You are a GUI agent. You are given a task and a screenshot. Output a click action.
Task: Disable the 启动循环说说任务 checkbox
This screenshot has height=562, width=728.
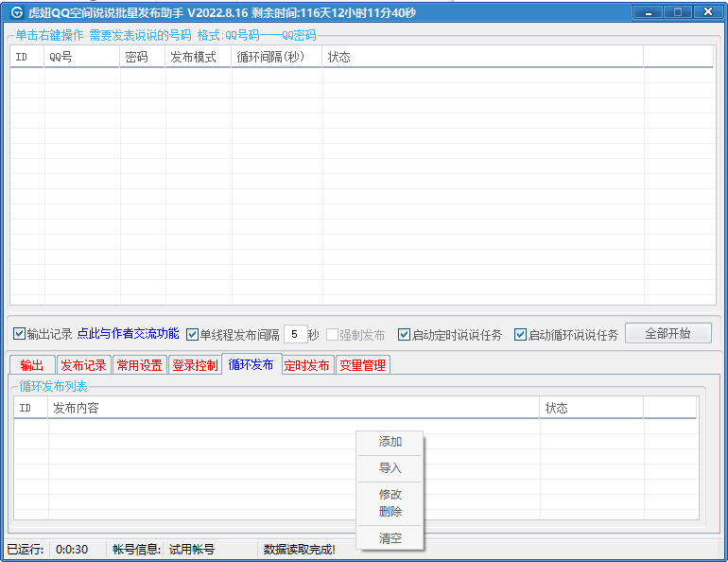520,334
